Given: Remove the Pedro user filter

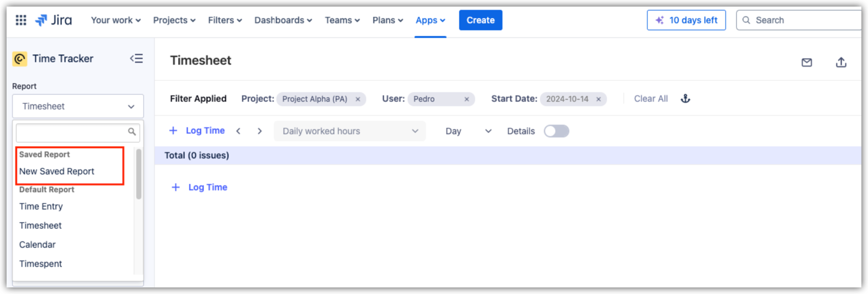Looking at the screenshot, I should (467, 99).
